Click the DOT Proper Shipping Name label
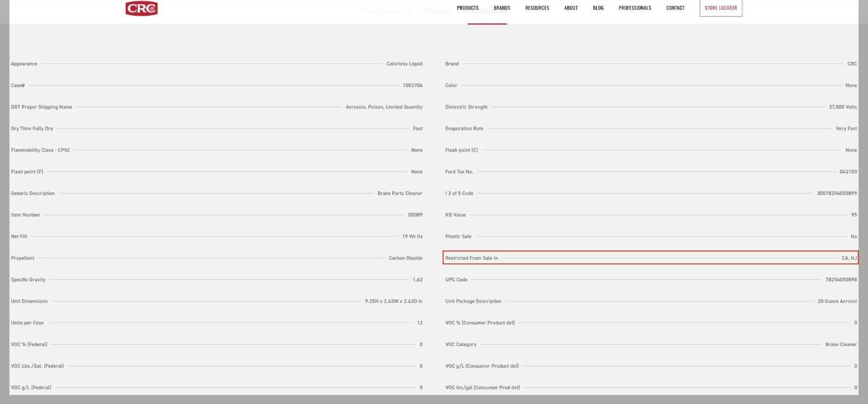The height and width of the screenshot is (404, 868). click(x=41, y=107)
